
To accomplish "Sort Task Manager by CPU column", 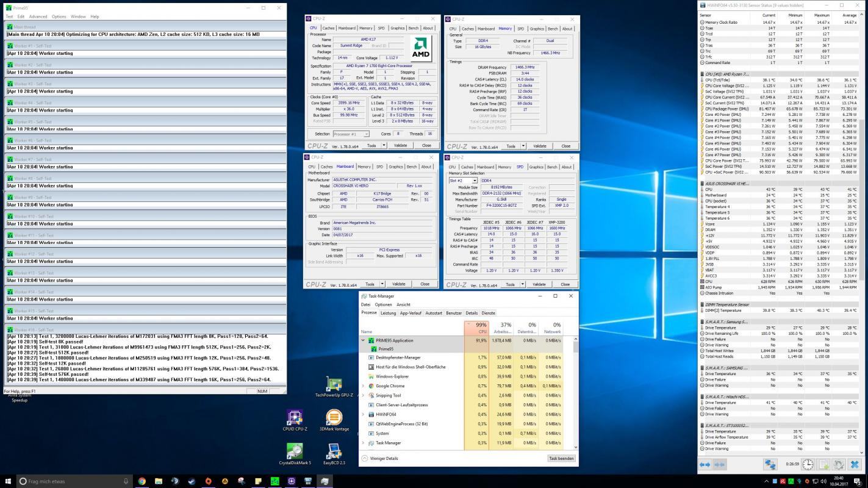I will (476, 328).
